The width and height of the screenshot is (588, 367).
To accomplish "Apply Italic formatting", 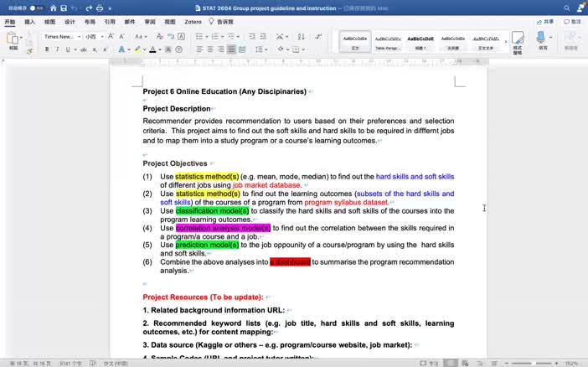I will pos(57,49).
